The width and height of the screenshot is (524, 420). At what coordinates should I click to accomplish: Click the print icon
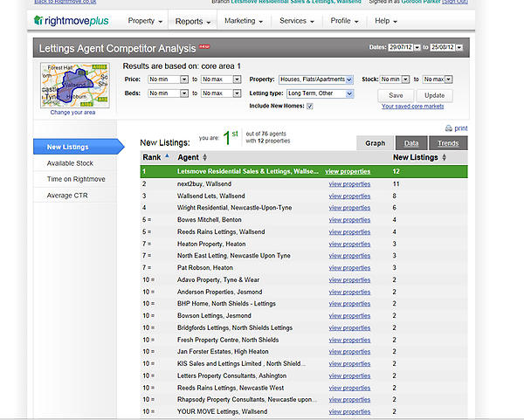pos(449,128)
